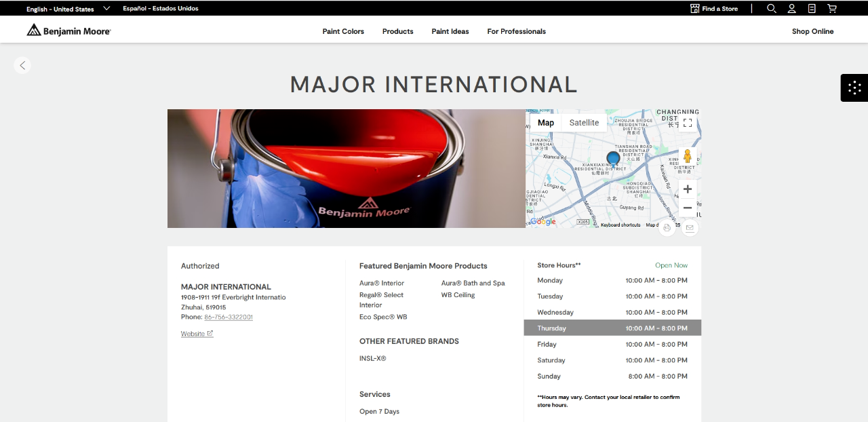Expand the English - United States language dropdown

[68, 9]
